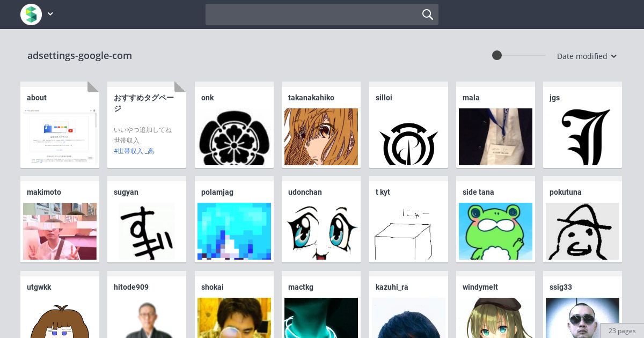Image resolution: width=644 pixels, height=338 pixels.
Task: Click the Scrapbox logo icon
Action: [x=31, y=14]
